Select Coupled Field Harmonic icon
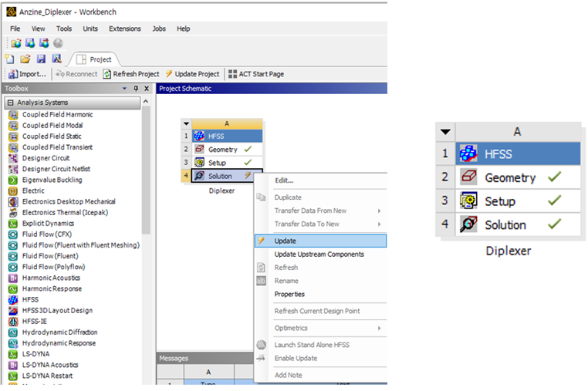The width and height of the screenshot is (588, 391). (13, 115)
